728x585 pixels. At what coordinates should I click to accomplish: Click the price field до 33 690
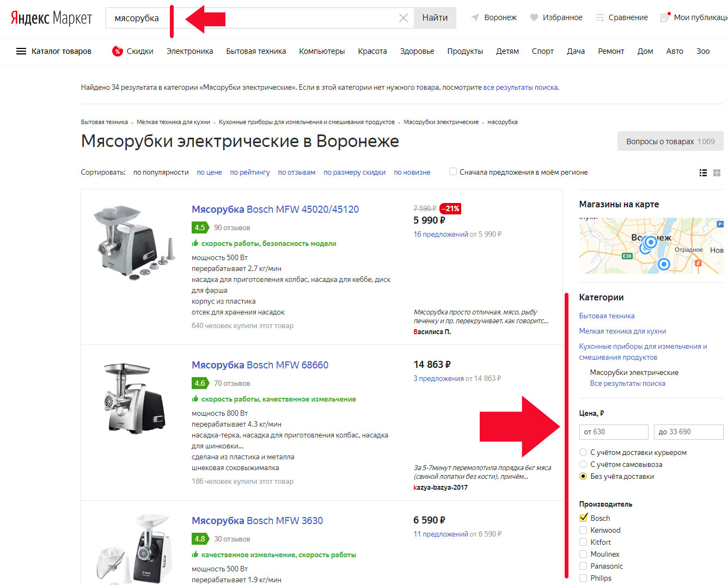tap(689, 432)
